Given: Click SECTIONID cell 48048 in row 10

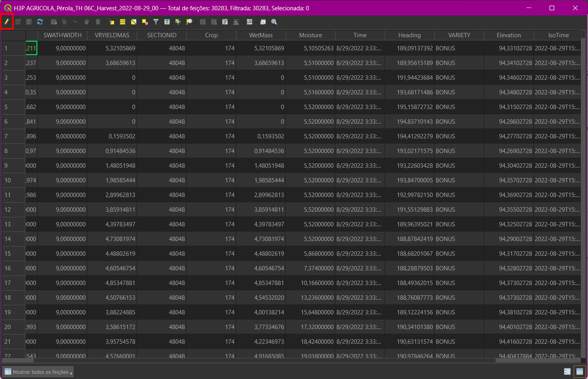Looking at the screenshot, I should click(x=162, y=180).
